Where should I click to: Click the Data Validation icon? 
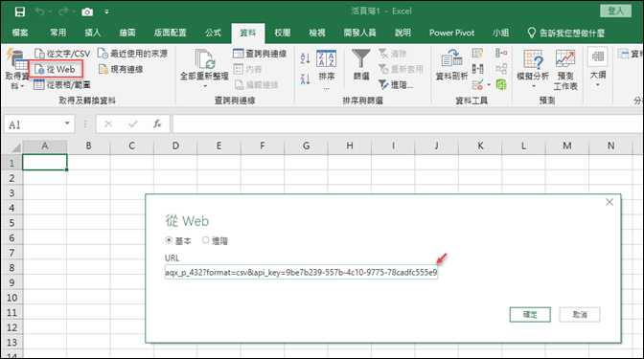point(477,85)
